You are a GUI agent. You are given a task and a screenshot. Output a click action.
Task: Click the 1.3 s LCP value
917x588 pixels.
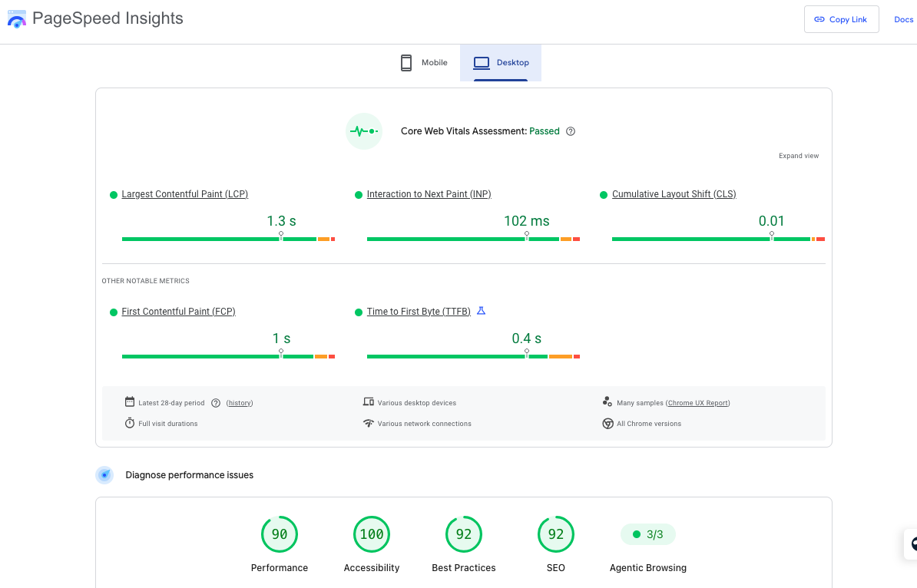click(281, 221)
